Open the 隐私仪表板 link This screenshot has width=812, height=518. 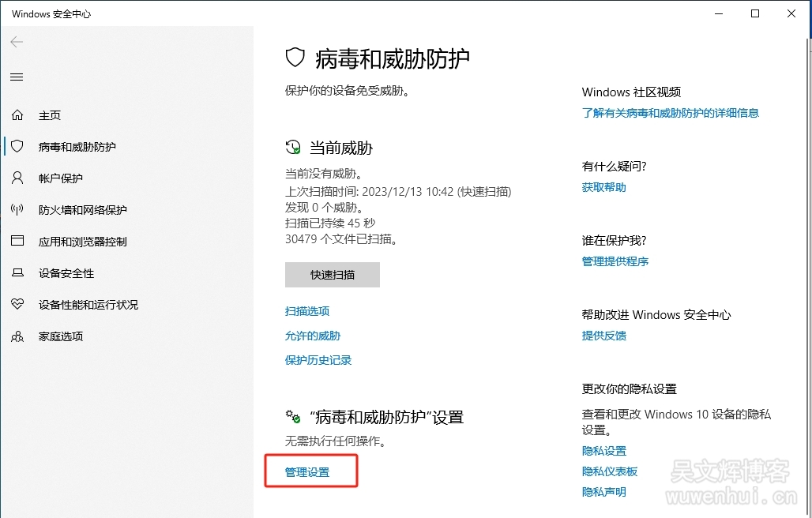coord(610,471)
